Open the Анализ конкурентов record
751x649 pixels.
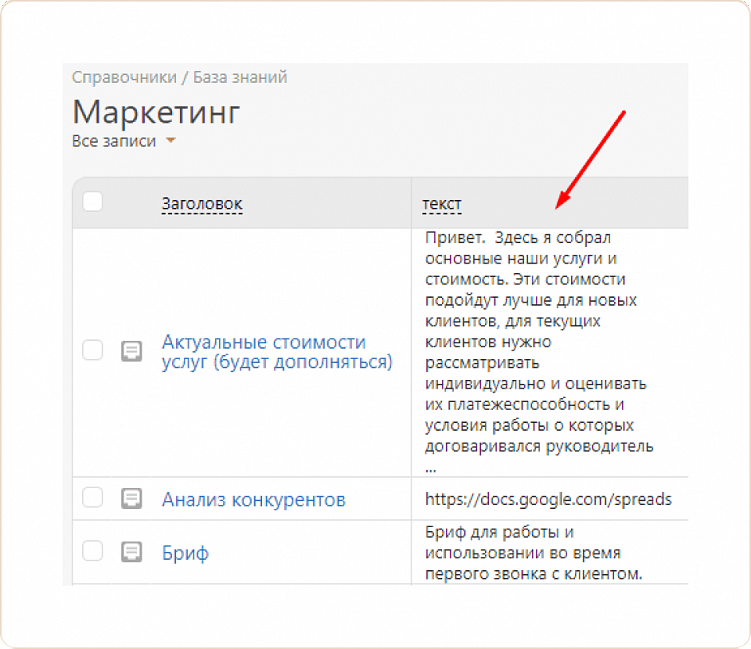click(254, 499)
